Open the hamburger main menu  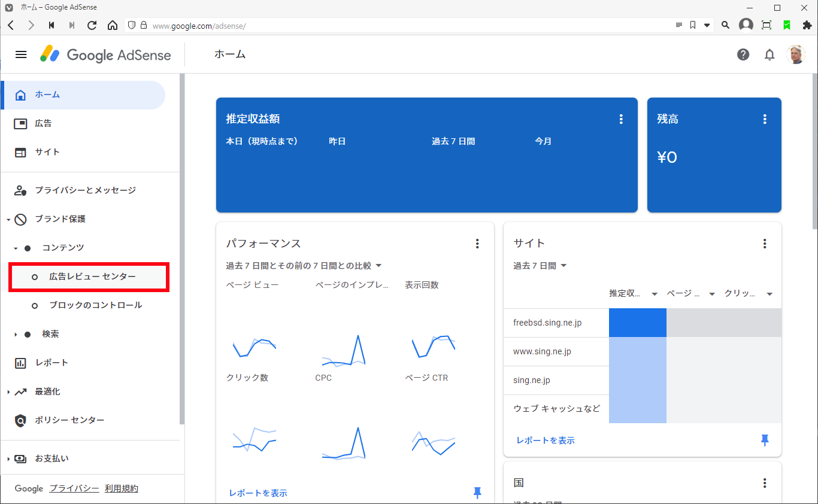pos(21,54)
